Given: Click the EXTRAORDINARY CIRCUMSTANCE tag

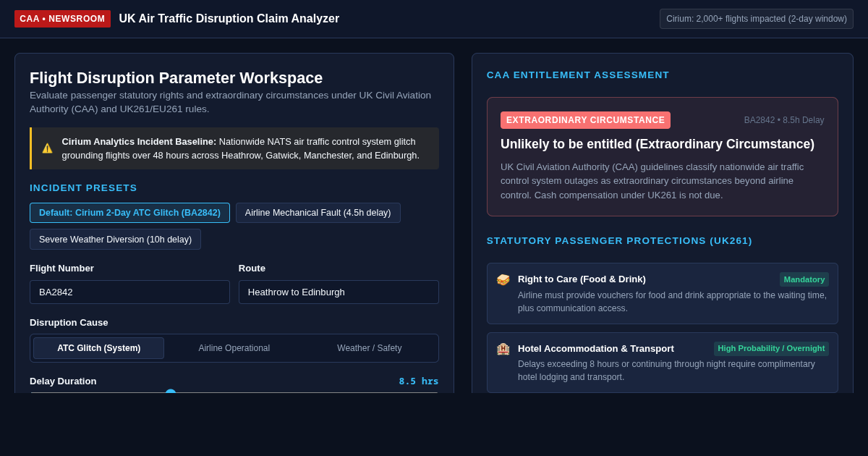Looking at the screenshot, I should tap(585, 120).
